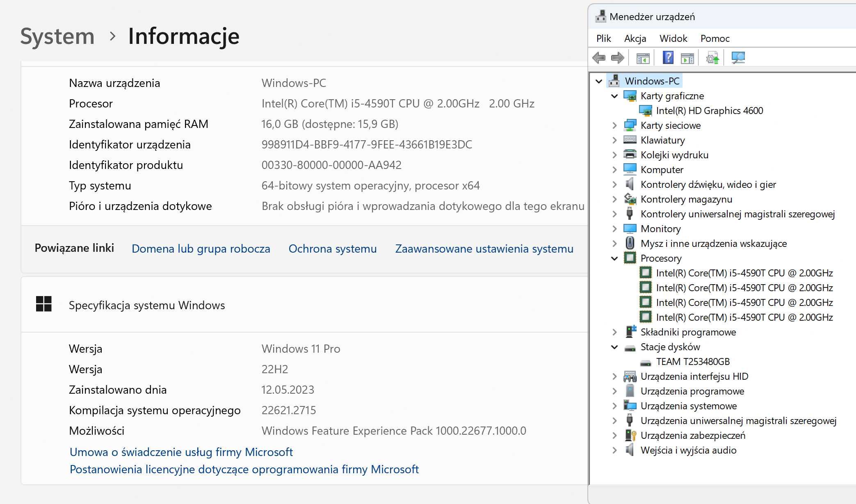The width and height of the screenshot is (856, 504).
Task: Collapse the Procesory category
Action: tap(614, 258)
